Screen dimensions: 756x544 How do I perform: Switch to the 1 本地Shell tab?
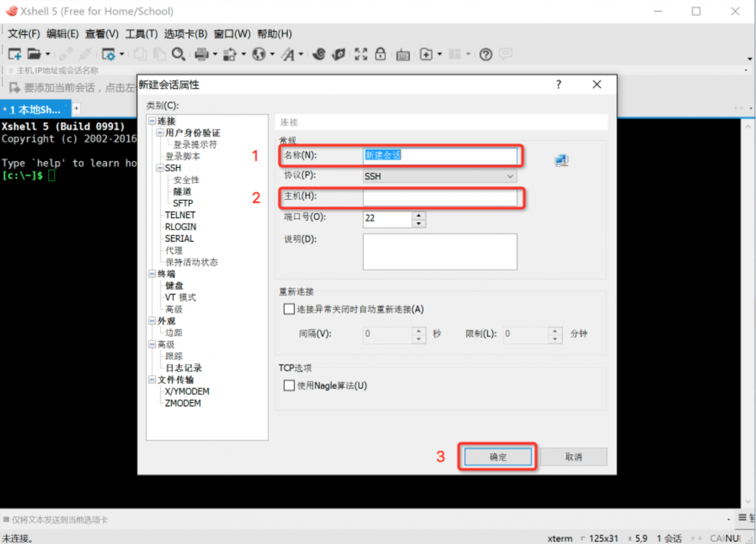point(35,109)
